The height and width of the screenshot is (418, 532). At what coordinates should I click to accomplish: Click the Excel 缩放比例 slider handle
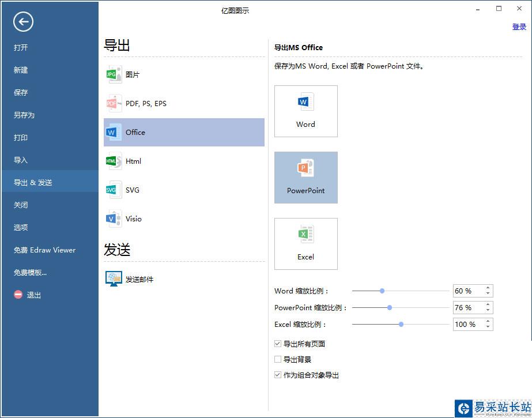401,325
